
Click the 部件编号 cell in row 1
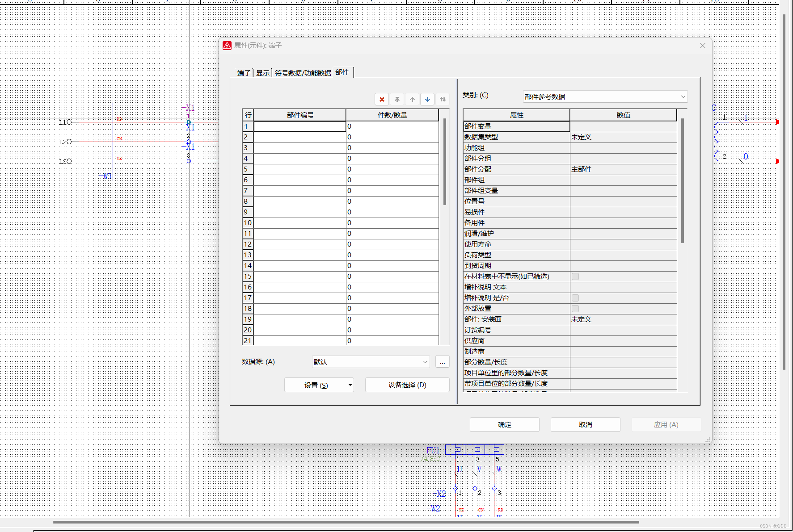tap(299, 126)
